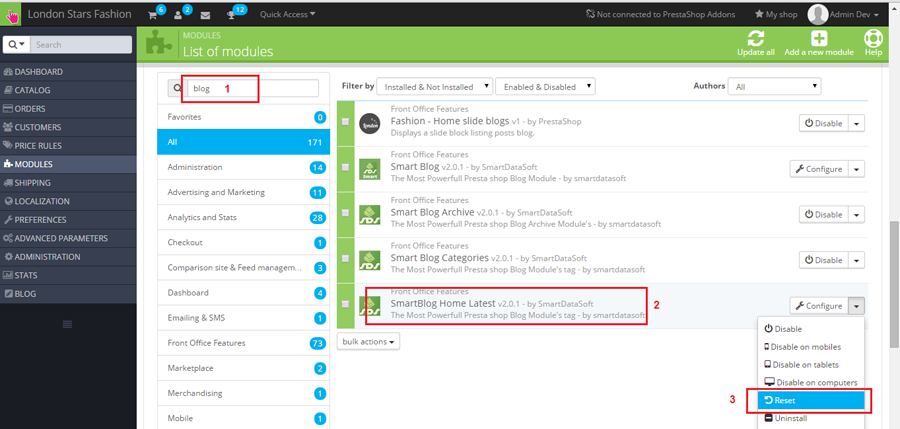Click the page vertical scrollbar

point(894,284)
